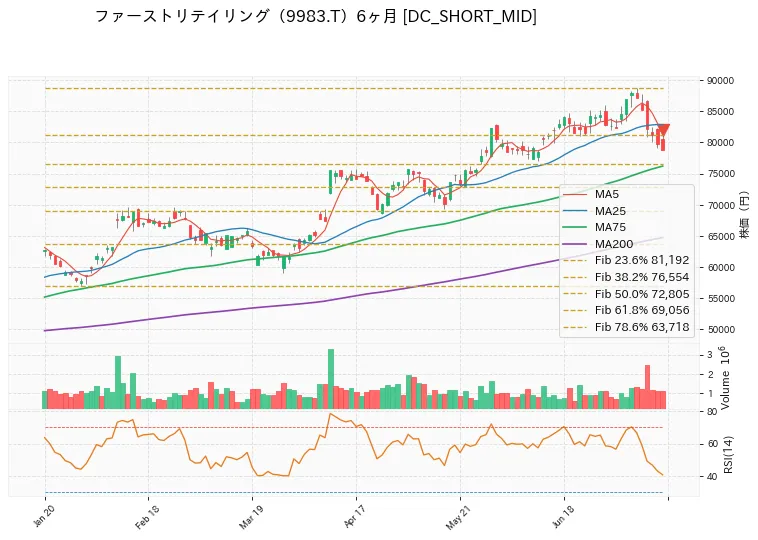Select legend entry Fib 38.2% 76,554
This screenshot has height=540, width=758.
(x=627, y=277)
